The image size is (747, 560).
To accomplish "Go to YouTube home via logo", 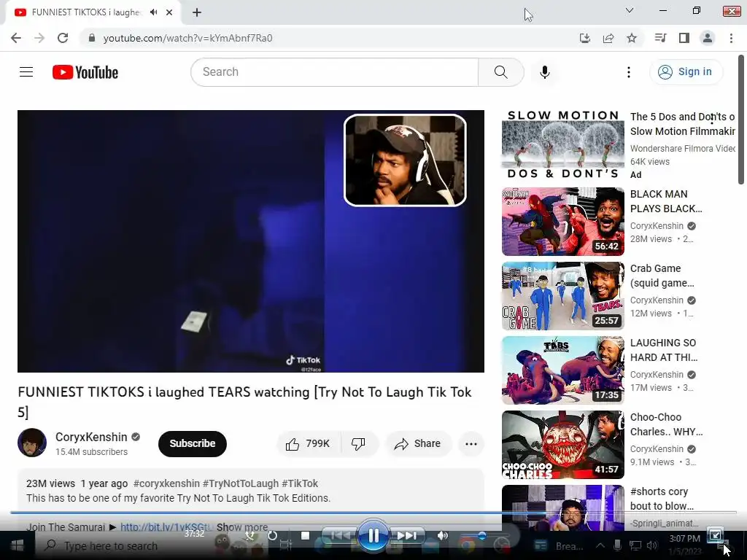I will pyautogui.click(x=85, y=72).
